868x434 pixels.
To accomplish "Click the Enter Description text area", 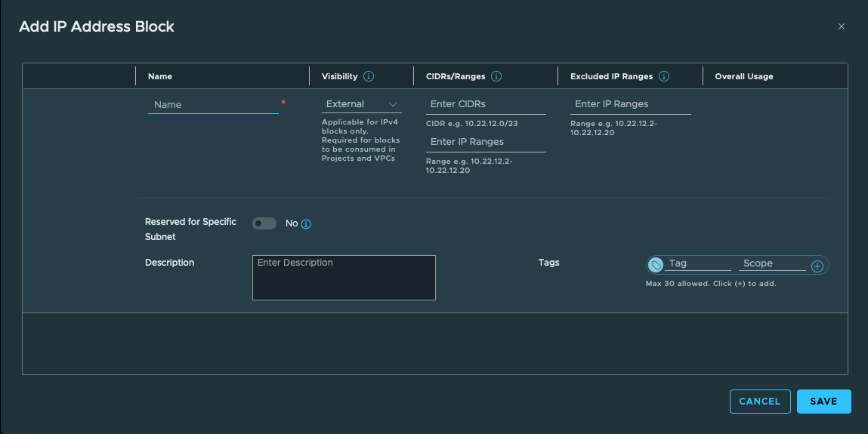I will (344, 278).
